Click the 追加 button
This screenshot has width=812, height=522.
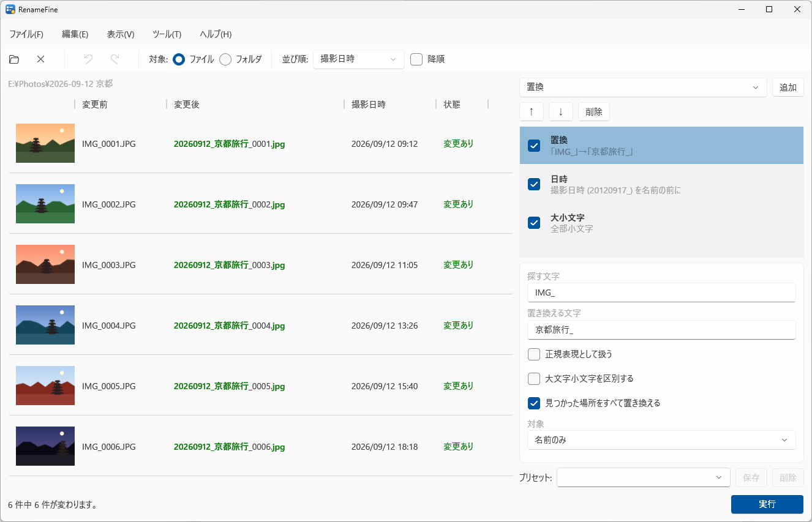(x=788, y=88)
